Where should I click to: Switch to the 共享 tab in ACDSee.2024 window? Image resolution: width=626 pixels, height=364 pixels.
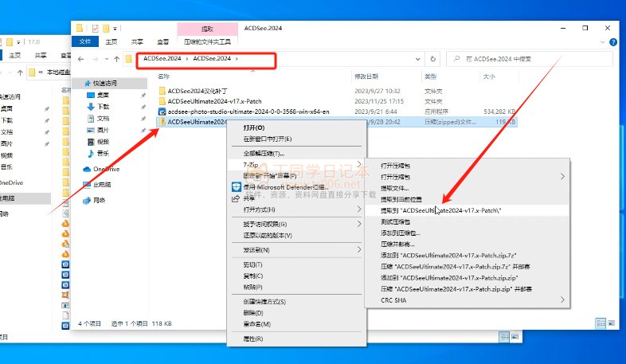[x=137, y=41]
